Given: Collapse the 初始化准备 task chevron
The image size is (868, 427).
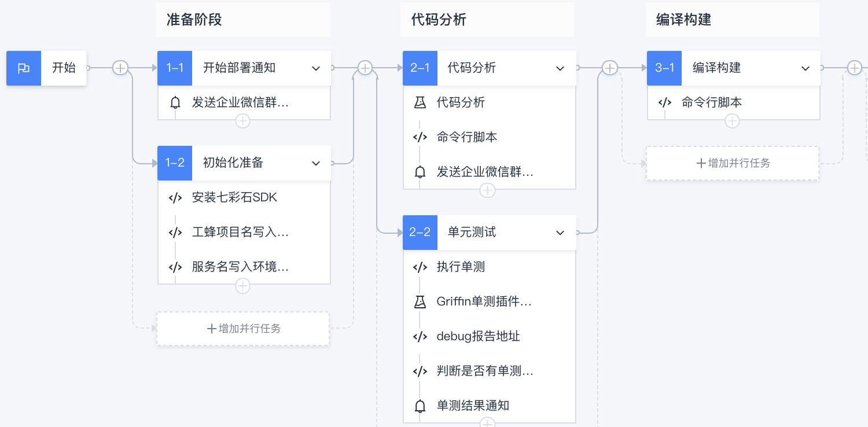Looking at the screenshot, I should [316, 163].
